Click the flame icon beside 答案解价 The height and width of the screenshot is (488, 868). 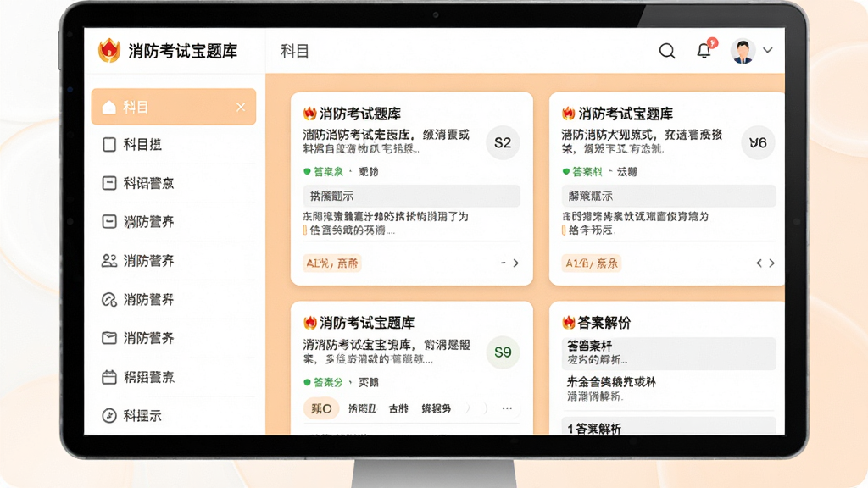569,323
